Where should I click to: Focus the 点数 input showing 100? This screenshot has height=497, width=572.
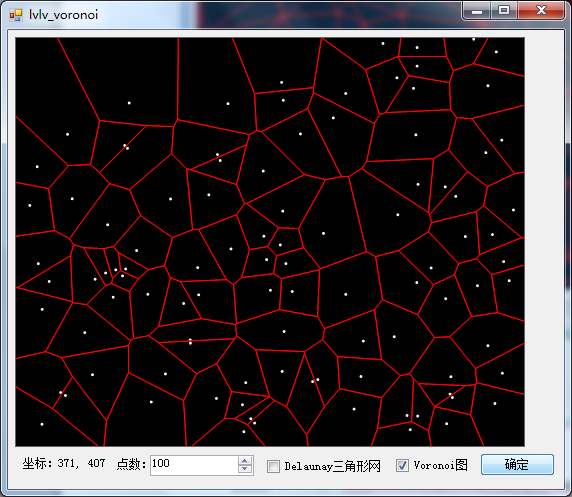201,465
